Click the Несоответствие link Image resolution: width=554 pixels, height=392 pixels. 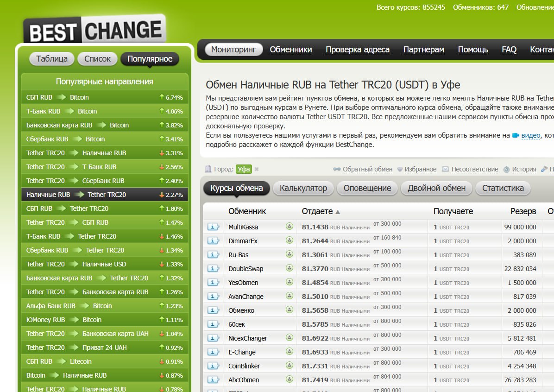click(x=474, y=169)
